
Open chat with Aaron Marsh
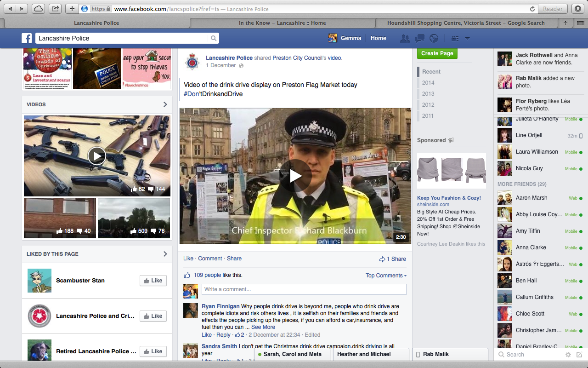[x=540, y=198]
